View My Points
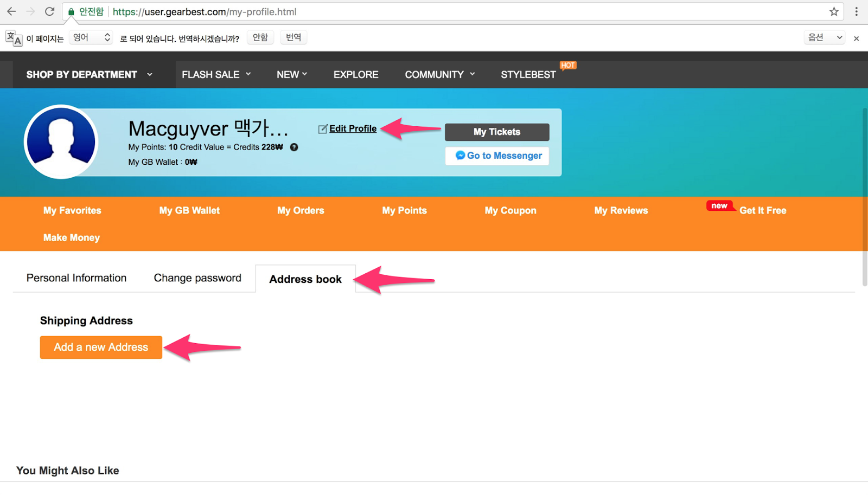This screenshot has width=868, height=496. [x=404, y=210]
